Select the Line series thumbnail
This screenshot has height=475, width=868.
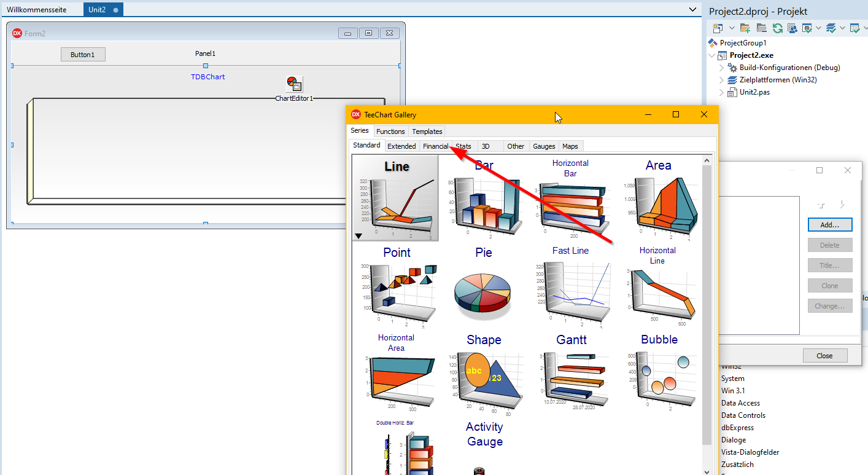click(x=396, y=198)
